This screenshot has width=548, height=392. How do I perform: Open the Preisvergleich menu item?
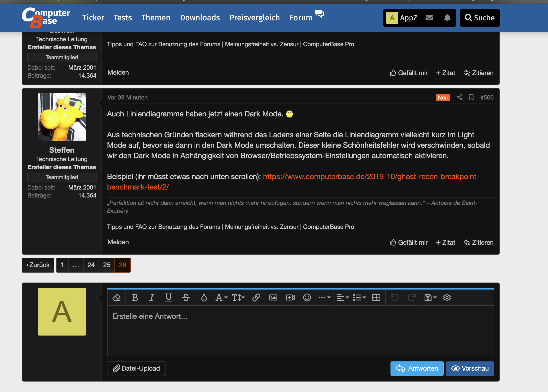[x=255, y=18]
